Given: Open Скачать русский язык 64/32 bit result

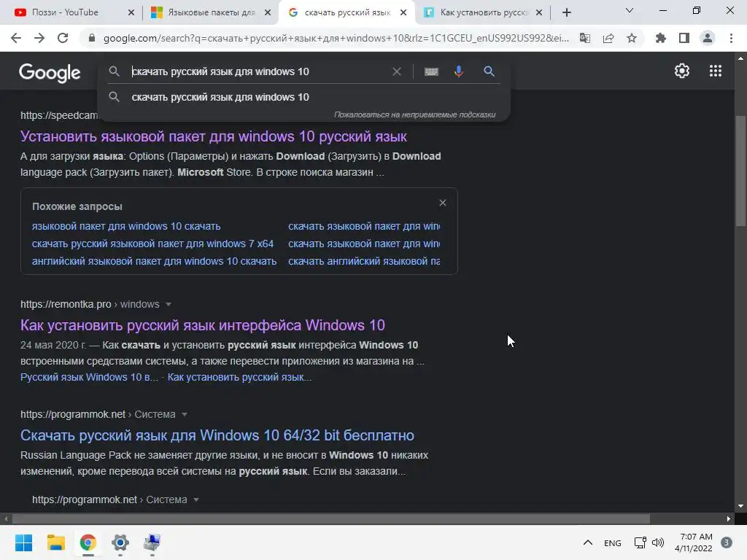Looking at the screenshot, I should coord(217,435).
